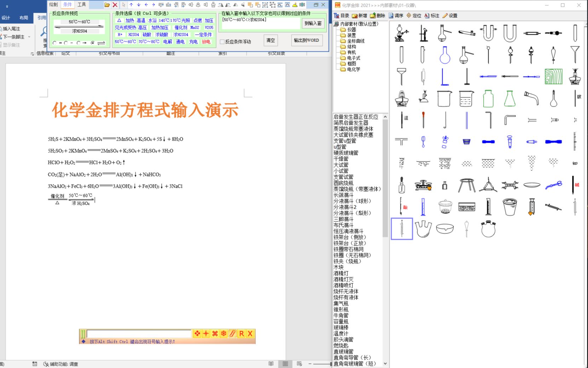
Task: Click the 清空 clear button
Action: pyautogui.click(x=271, y=40)
